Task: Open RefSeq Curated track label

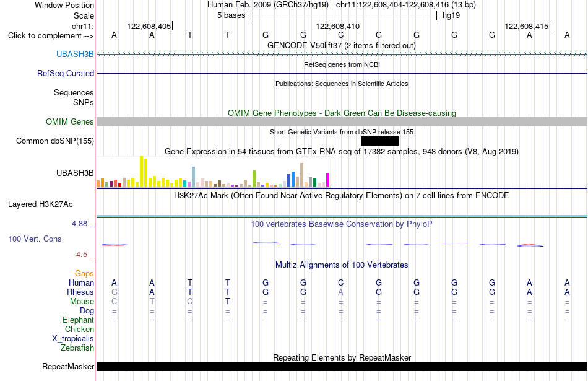Action: point(66,73)
